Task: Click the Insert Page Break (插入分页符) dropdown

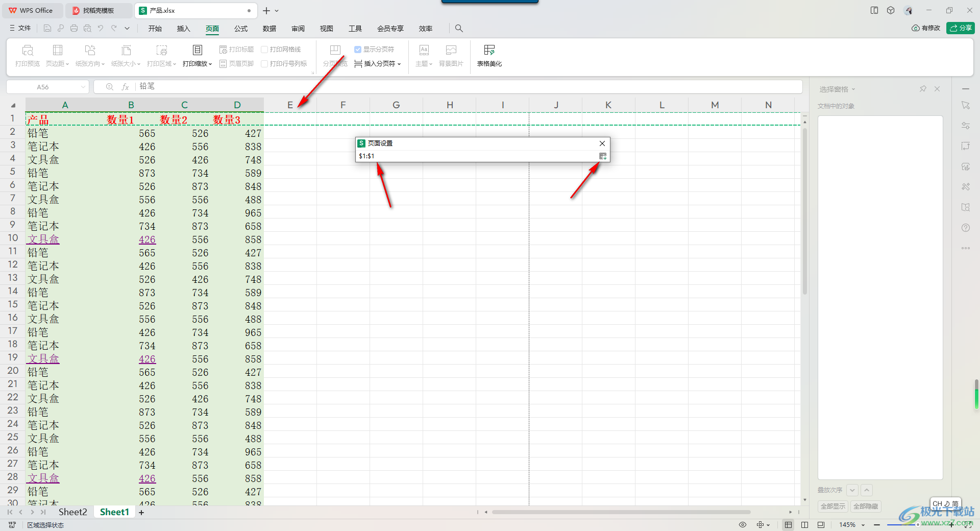Action: 378,64
